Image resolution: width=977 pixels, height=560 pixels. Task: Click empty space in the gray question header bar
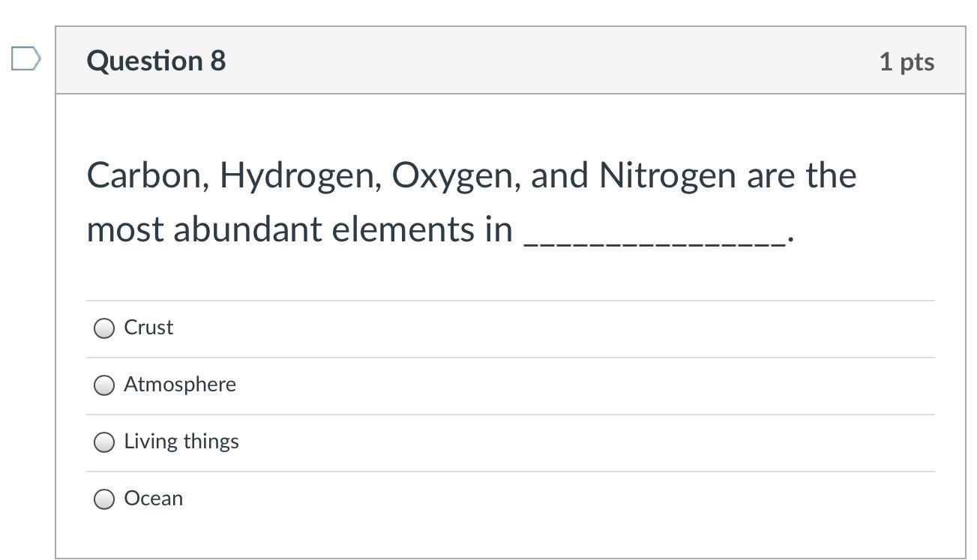coord(525,61)
